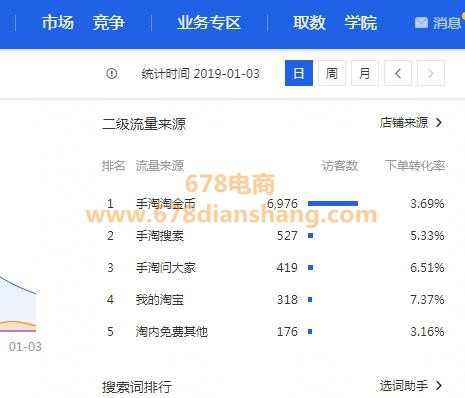The image size is (465, 398).
Task: Open the 店铺来源 link
Action: click(404, 123)
